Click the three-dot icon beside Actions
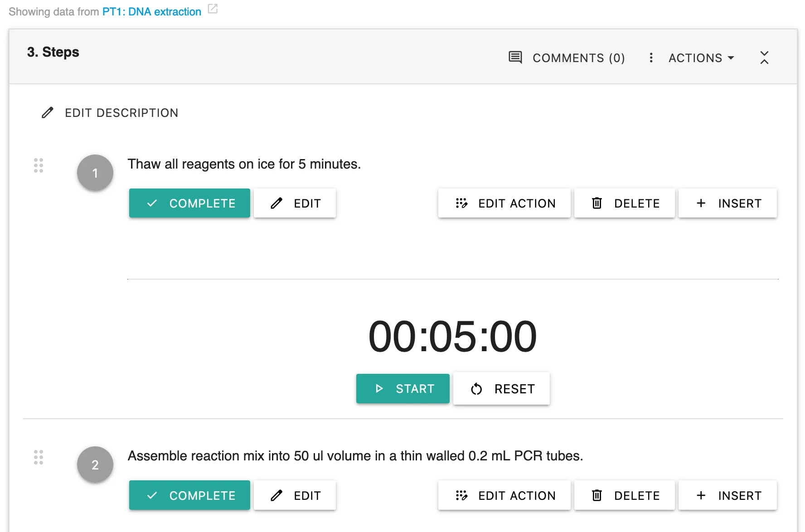The height and width of the screenshot is (532, 805). coord(651,58)
